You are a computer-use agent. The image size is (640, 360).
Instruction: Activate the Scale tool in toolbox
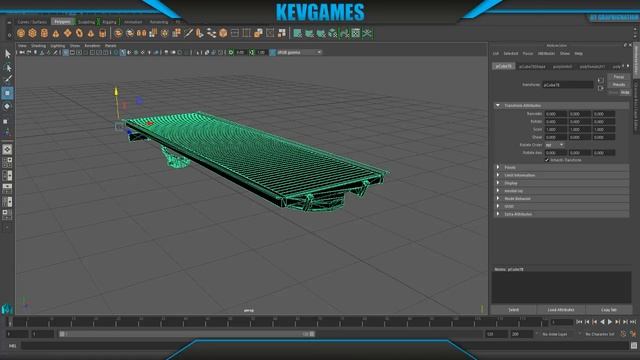[x=6, y=121]
